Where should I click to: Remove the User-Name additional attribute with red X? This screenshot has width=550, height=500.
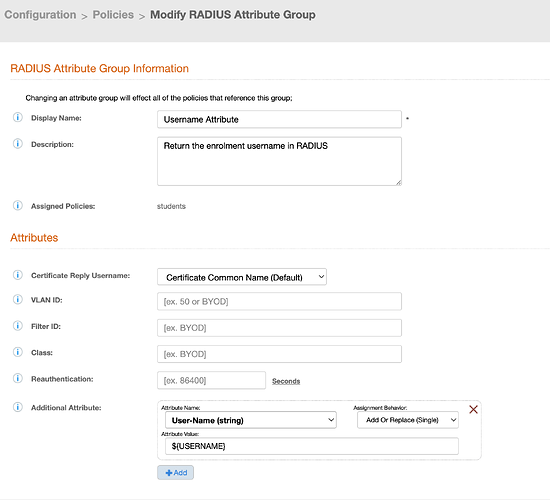(x=473, y=409)
